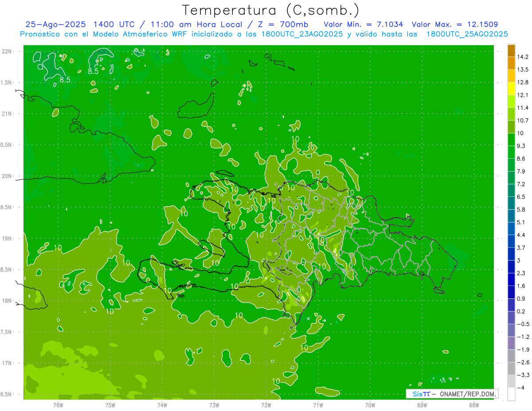Image resolution: width=532 pixels, height=411 pixels.
Task: Click '1800UTC_23AGO2025' initialization time text
Action: [301, 34]
